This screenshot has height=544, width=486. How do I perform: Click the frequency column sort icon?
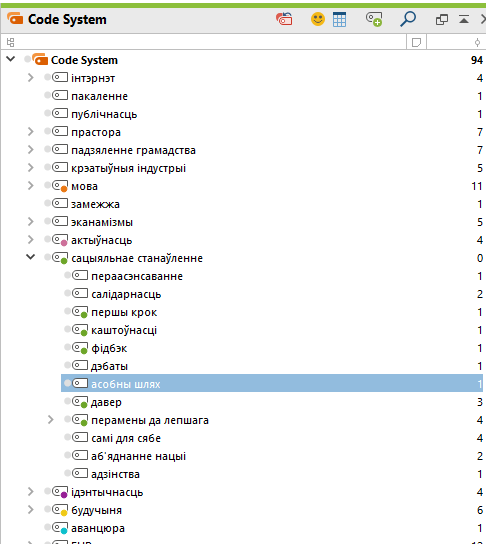point(477,42)
